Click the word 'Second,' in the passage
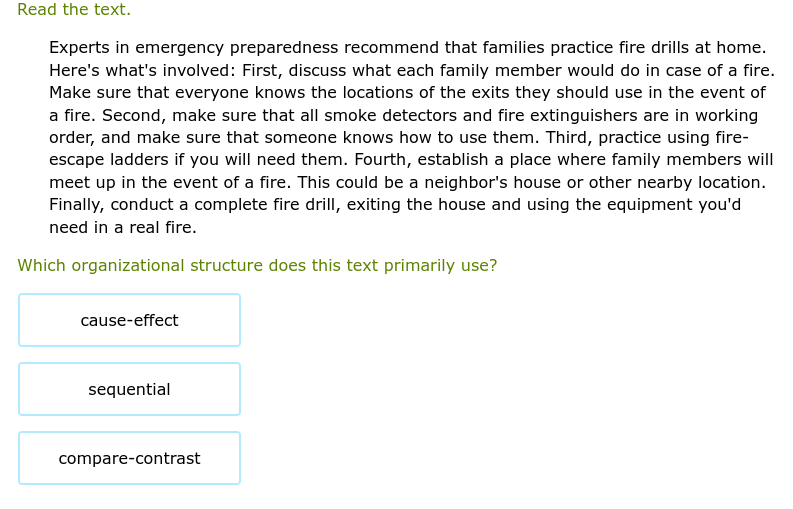The width and height of the screenshot is (793, 509). 135,115
